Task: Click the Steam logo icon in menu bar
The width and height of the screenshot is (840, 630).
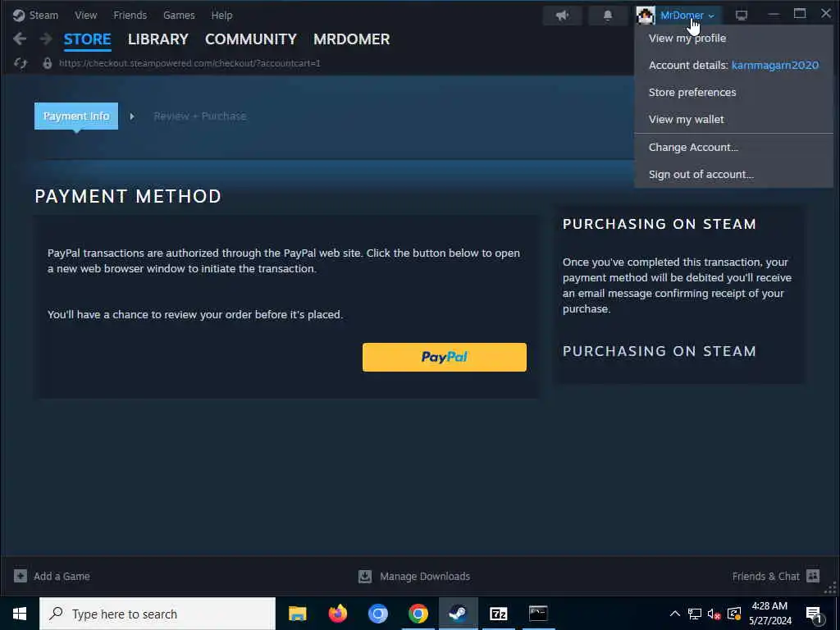Action: click(x=19, y=15)
